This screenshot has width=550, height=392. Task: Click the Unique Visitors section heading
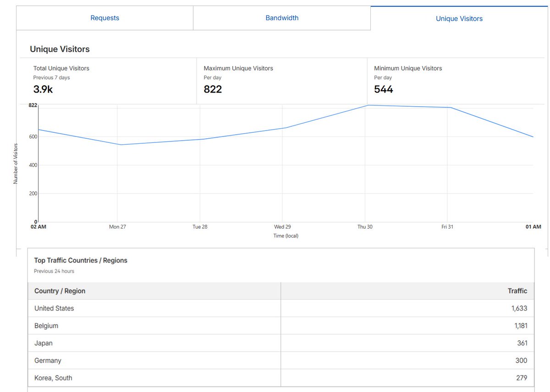(60, 49)
